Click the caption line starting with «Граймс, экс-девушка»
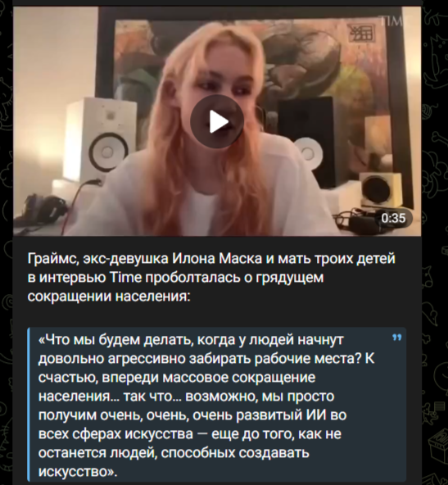This screenshot has height=485, width=448. click(x=211, y=258)
